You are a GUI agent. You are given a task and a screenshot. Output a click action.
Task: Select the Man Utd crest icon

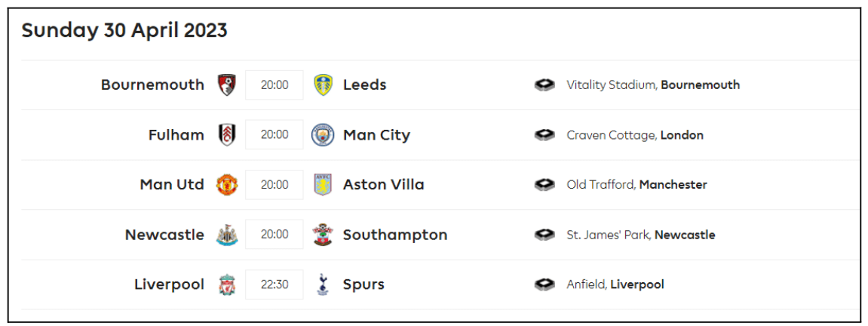click(226, 185)
